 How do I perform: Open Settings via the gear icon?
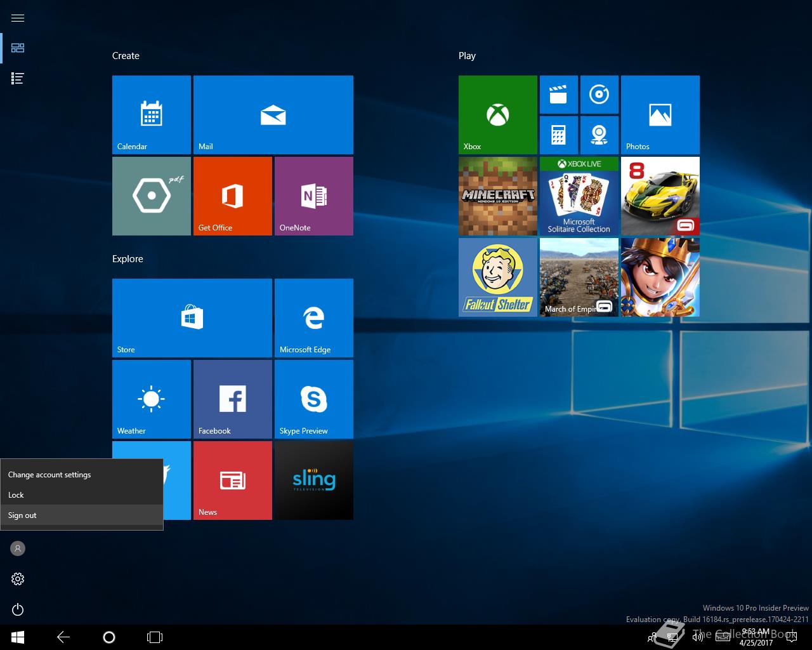tap(18, 579)
